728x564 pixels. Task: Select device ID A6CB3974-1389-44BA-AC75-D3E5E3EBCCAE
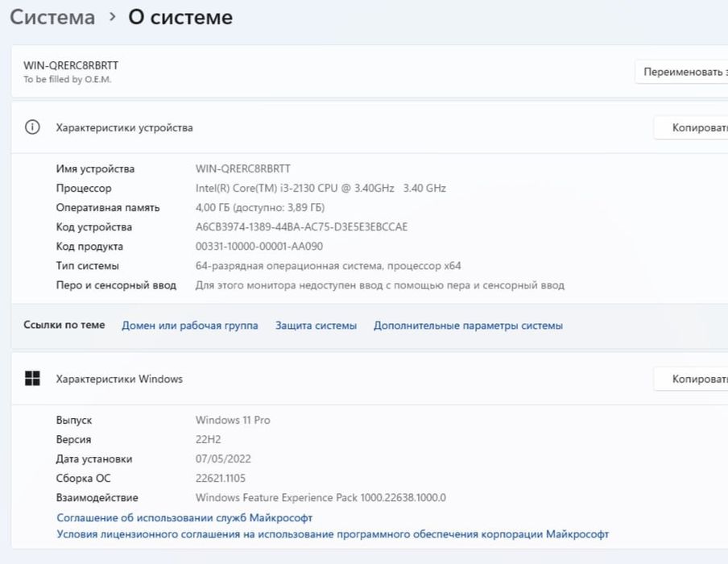click(301, 227)
